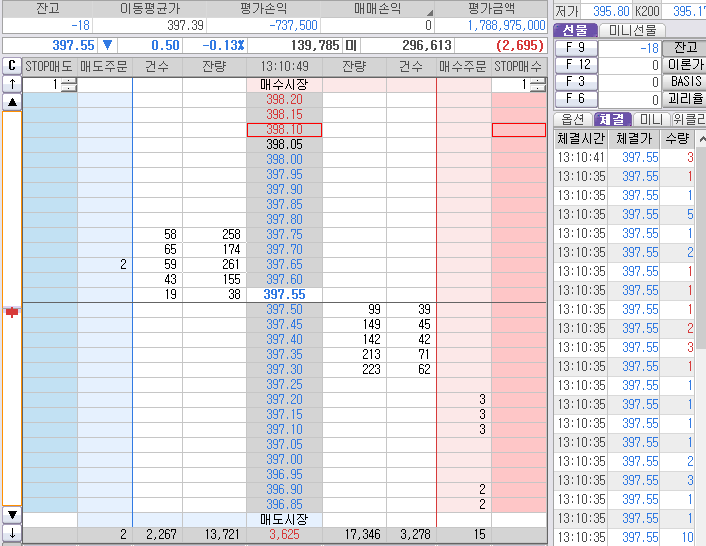Click the 397.00 price cell

point(284,460)
